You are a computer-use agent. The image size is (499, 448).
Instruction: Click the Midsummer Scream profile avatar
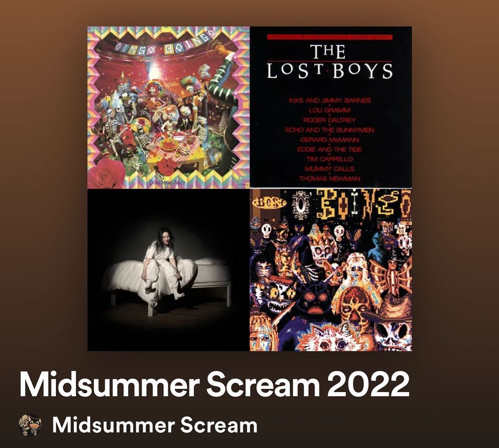click(30, 425)
